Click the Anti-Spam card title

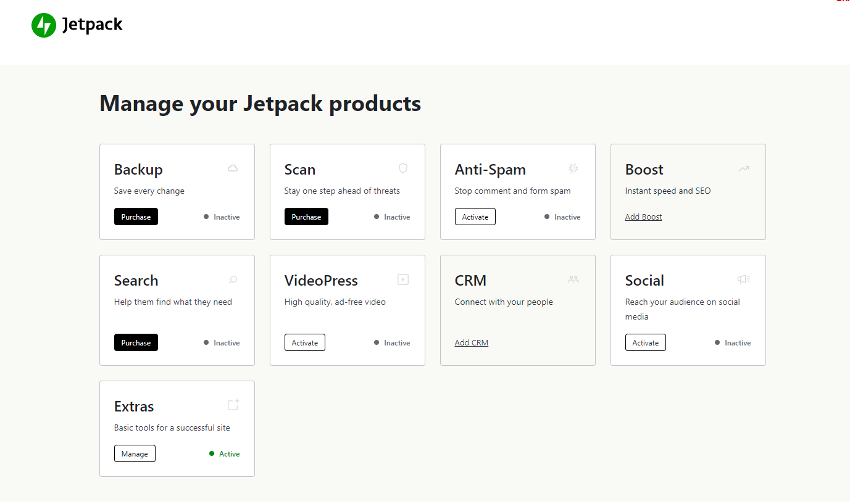(x=490, y=170)
